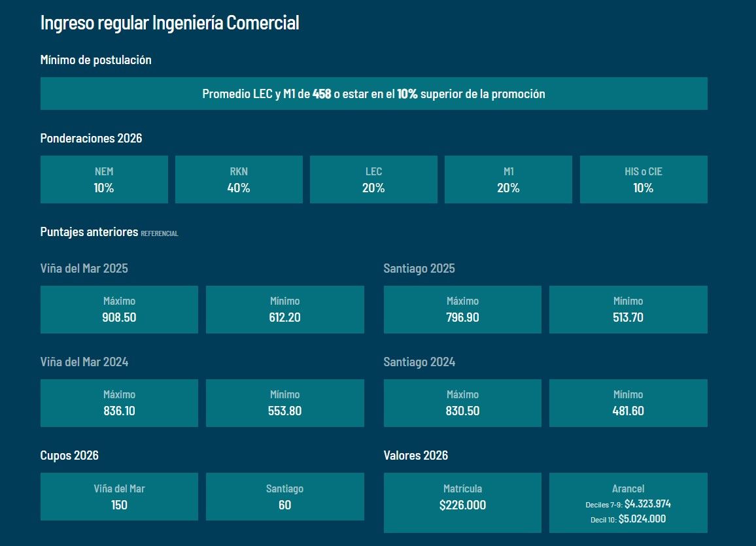The image size is (756, 546).
Task: Click the Viña del Mar 150 cupos tile
Action: coord(119,497)
